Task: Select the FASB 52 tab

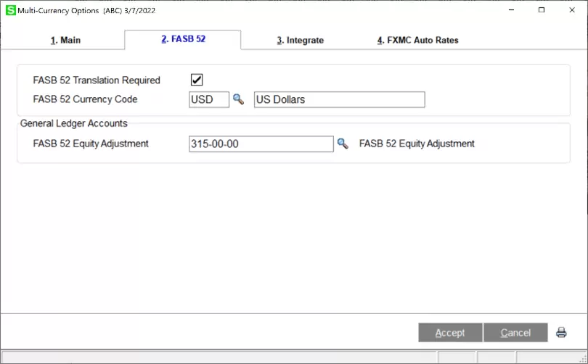Action: 183,39
